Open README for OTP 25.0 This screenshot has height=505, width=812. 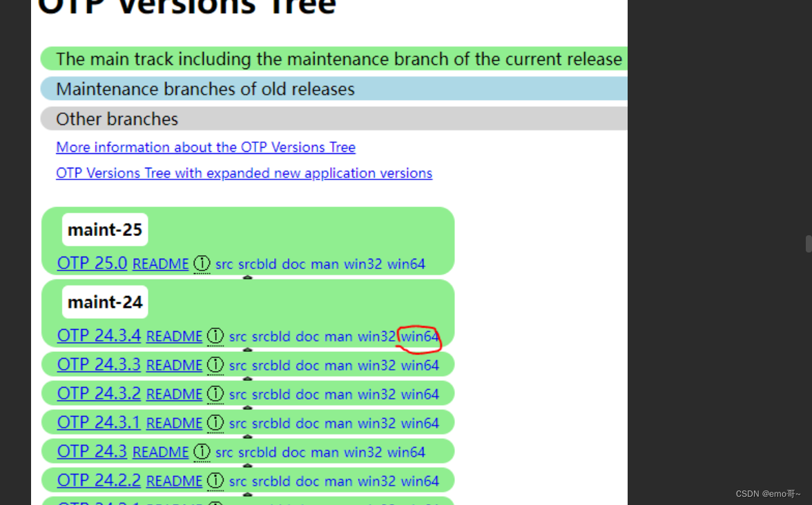pyautogui.click(x=160, y=264)
